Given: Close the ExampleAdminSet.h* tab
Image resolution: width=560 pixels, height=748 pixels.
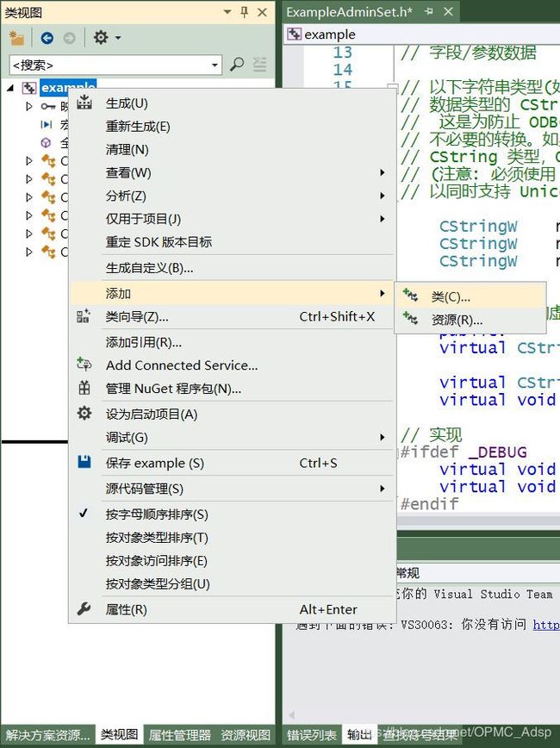Looking at the screenshot, I should (x=448, y=12).
